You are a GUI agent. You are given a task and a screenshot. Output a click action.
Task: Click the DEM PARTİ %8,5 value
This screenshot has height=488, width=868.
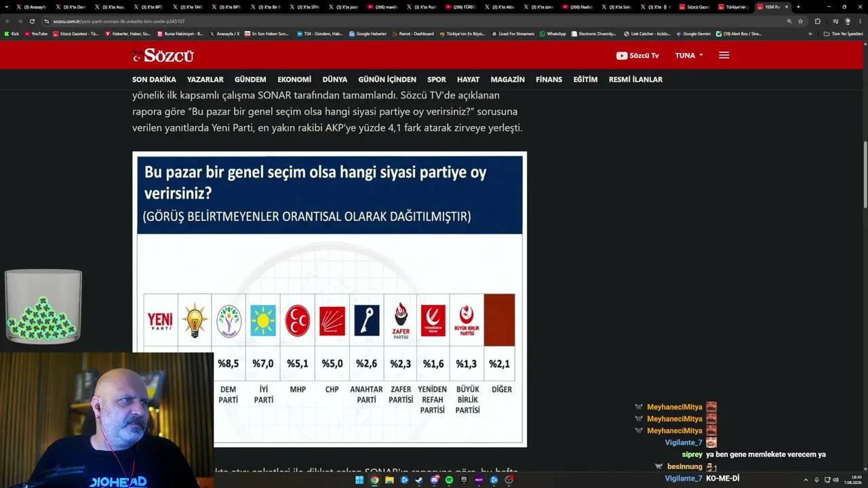point(228,364)
